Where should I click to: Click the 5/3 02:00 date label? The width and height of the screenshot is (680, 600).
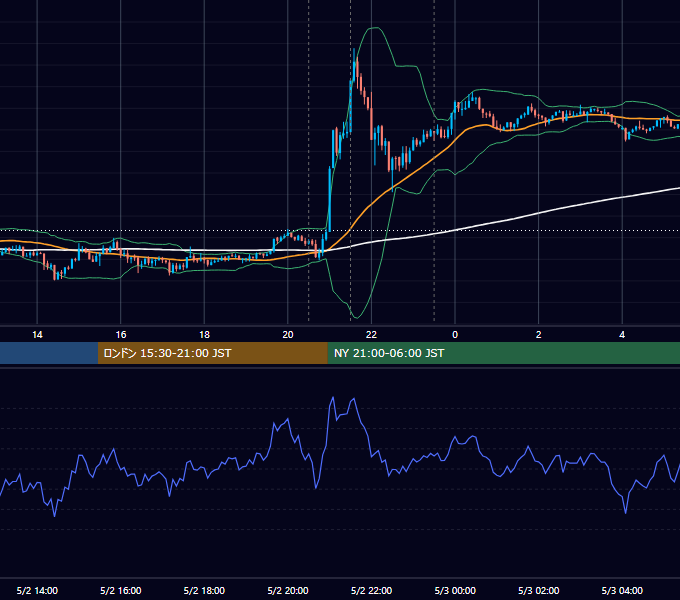click(539, 590)
